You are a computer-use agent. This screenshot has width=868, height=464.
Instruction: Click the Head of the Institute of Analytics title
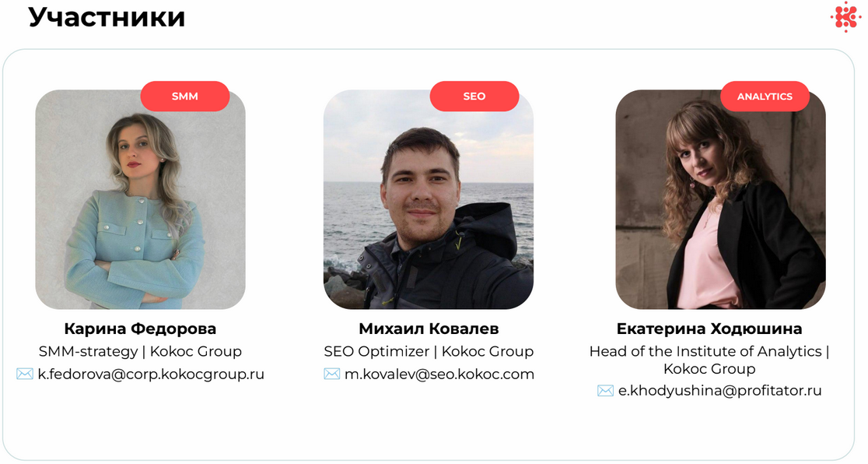coord(709,351)
